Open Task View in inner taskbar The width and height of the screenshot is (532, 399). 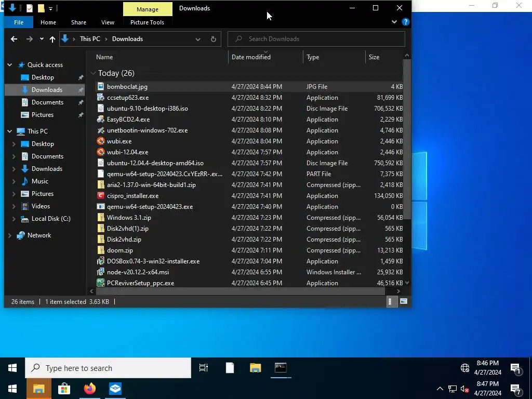pos(204,368)
